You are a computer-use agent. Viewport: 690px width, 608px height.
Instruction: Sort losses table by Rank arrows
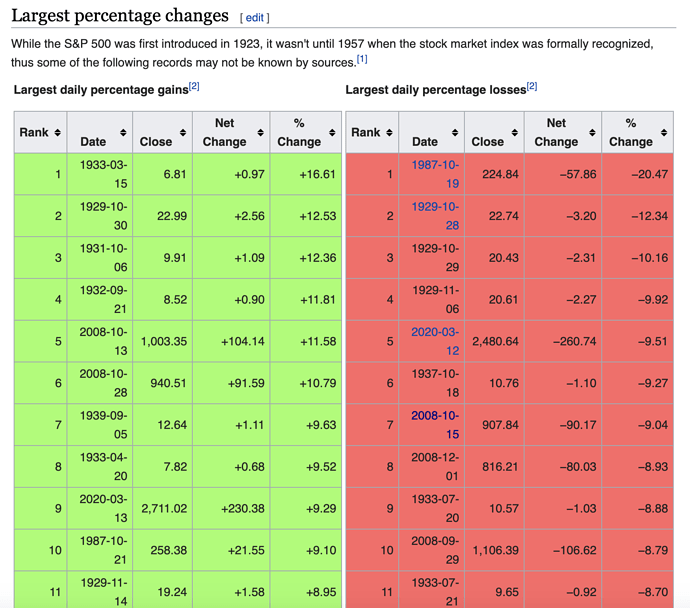389,132
